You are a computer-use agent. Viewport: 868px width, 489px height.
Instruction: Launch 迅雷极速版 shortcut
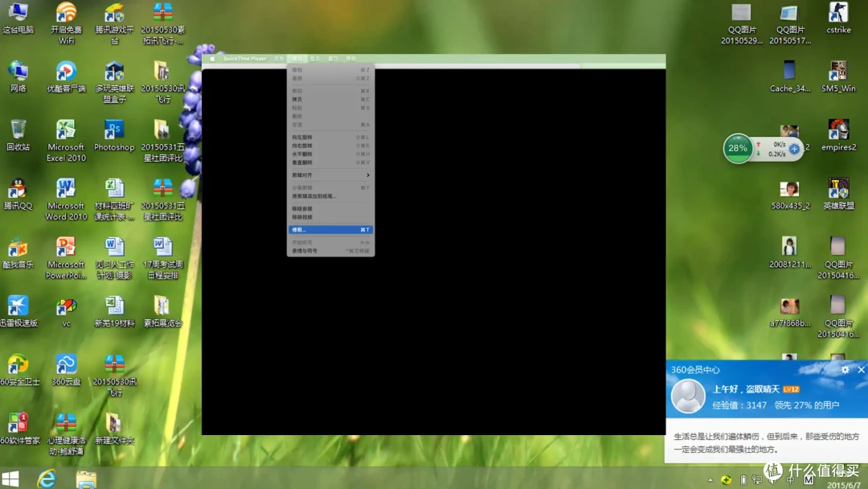(18, 312)
